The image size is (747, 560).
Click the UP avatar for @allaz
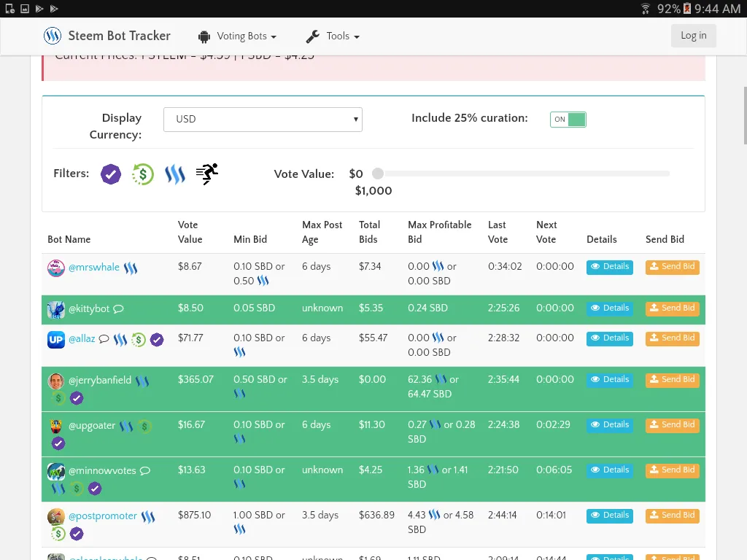pos(55,340)
